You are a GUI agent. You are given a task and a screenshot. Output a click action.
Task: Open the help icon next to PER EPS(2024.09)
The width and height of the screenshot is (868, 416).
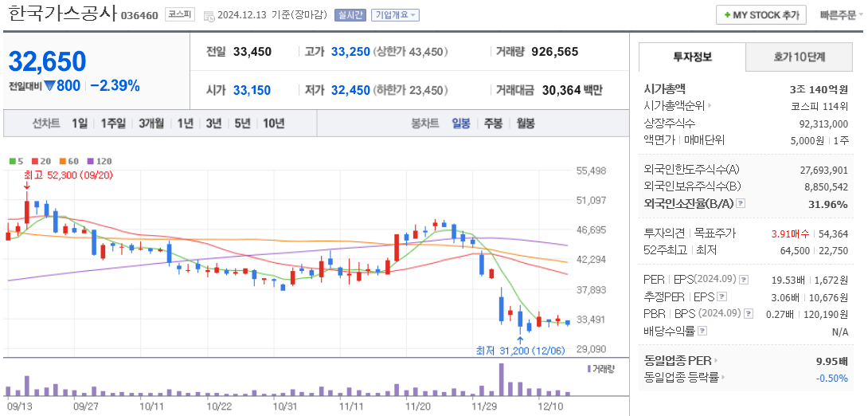(745, 279)
